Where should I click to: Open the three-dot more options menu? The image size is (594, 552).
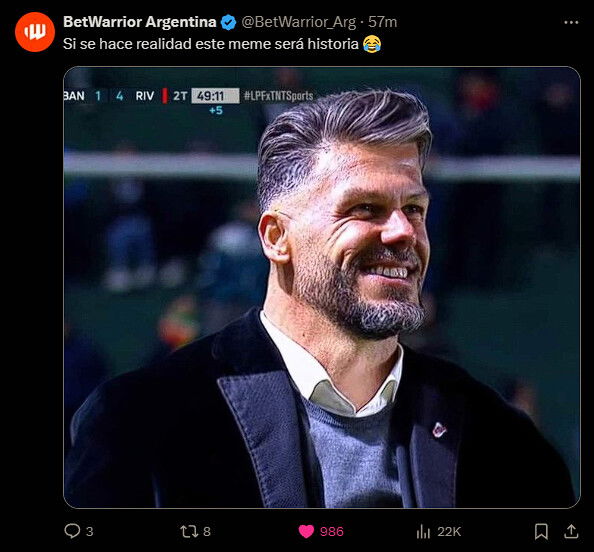[571, 23]
